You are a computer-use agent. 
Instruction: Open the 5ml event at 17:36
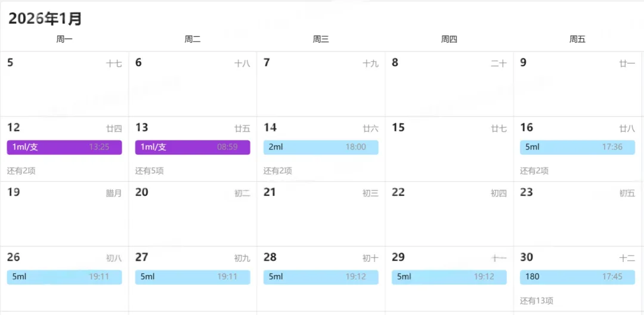[x=577, y=147]
